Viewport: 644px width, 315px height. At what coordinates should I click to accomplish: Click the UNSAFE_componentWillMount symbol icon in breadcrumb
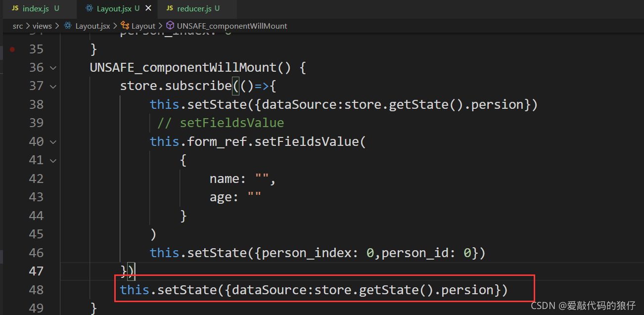(x=169, y=26)
